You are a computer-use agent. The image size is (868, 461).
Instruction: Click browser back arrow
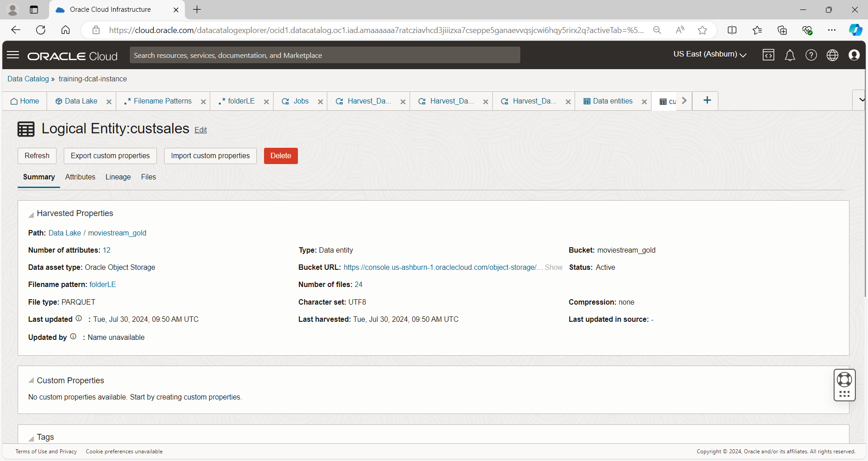click(x=16, y=30)
